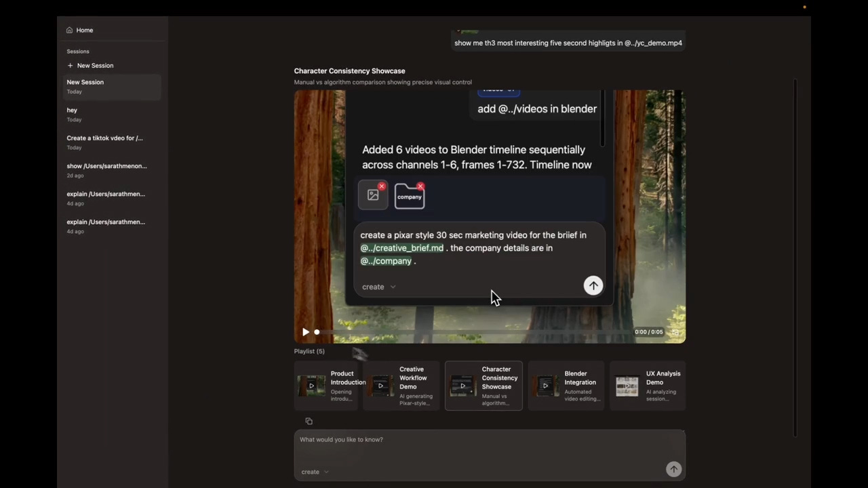Select the Character Consistency Showcase playlist card

[x=484, y=386]
